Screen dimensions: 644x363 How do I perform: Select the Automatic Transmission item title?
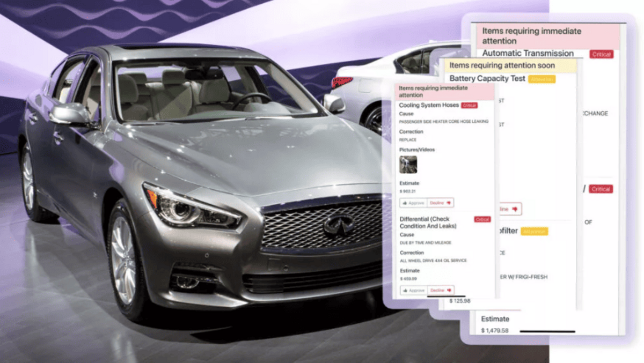point(528,54)
